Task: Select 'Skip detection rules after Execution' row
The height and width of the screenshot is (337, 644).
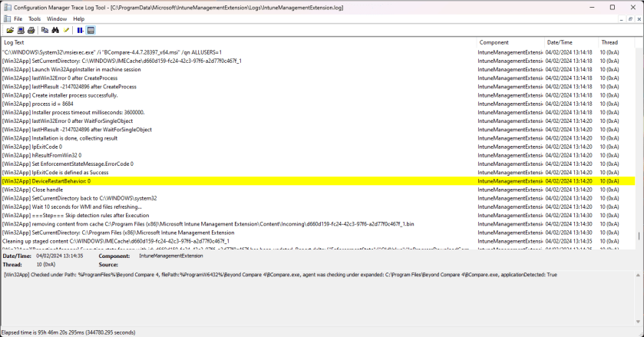Action: pyautogui.click(x=319, y=216)
